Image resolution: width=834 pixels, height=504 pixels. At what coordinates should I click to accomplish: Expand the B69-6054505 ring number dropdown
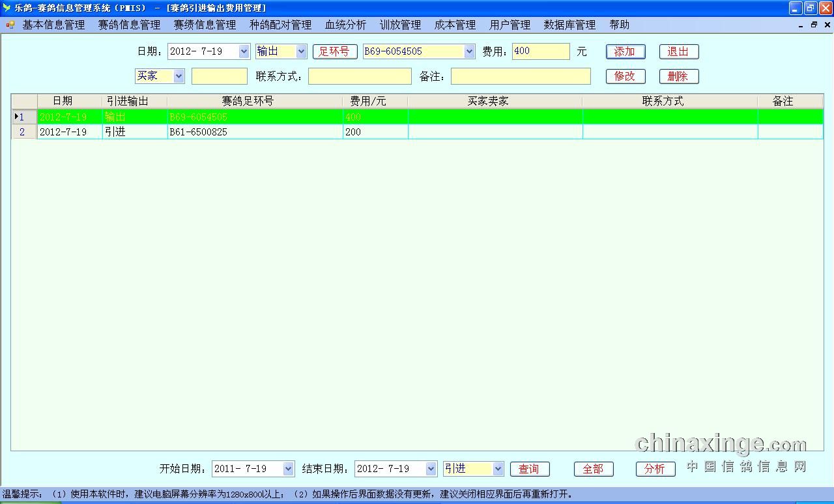tap(469, 51)
